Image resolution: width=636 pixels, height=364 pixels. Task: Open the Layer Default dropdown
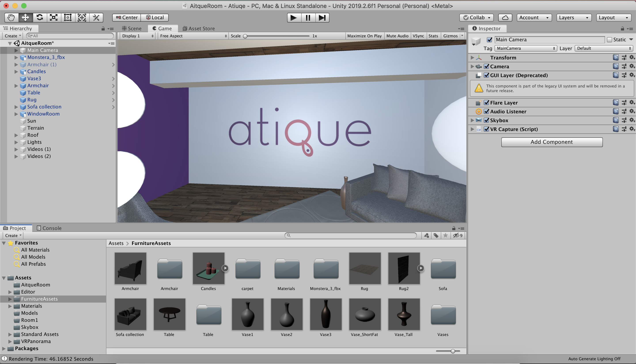click(x=604, y=48)
